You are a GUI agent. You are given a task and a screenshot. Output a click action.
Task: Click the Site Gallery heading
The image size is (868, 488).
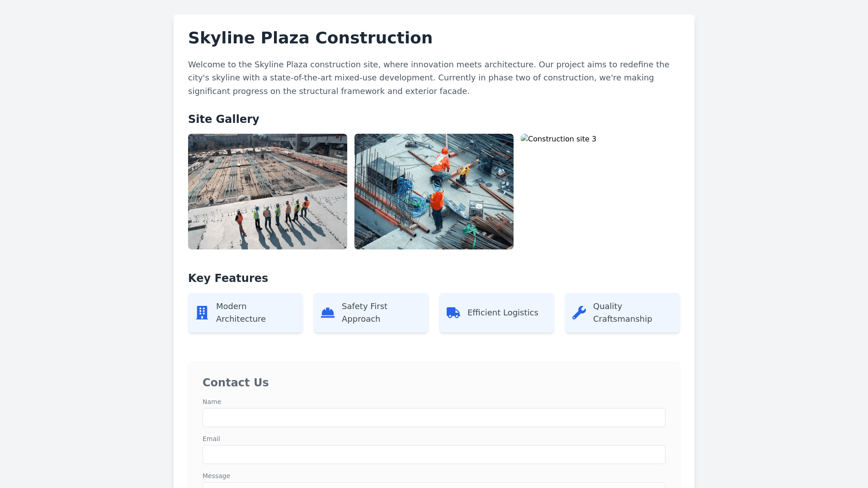223,119
